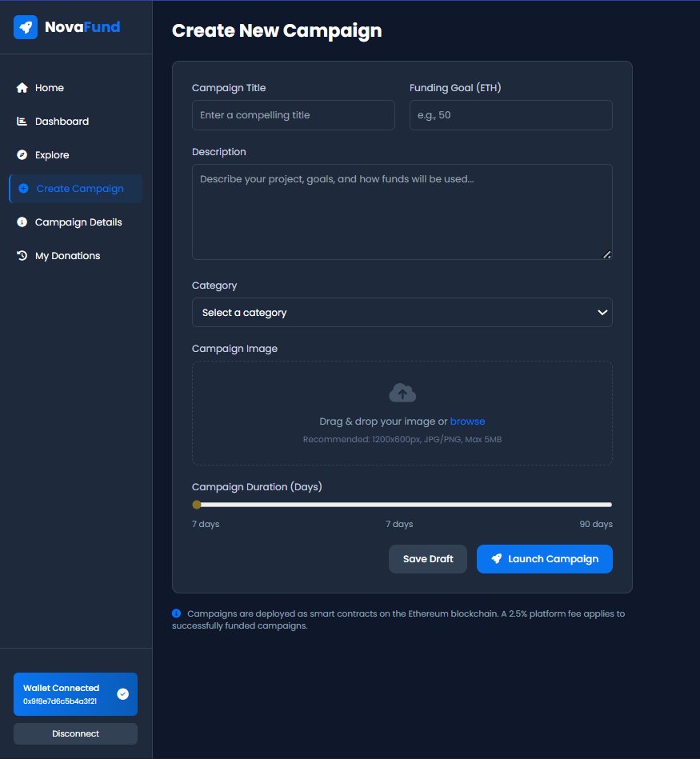This screenshot has height=759, width=700.
Task: Open the Explore page
Action: (75, 155)
